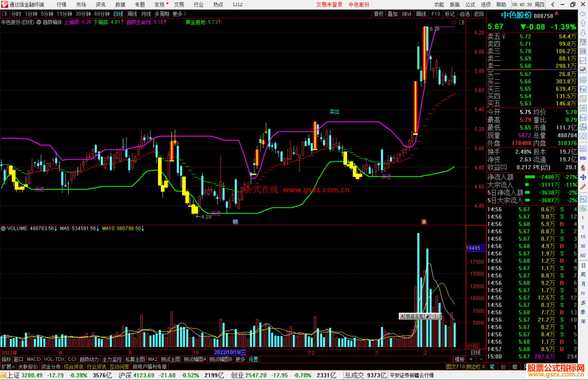
Task: Click the 上证 index value in status bar
Action: click(32, 375)
